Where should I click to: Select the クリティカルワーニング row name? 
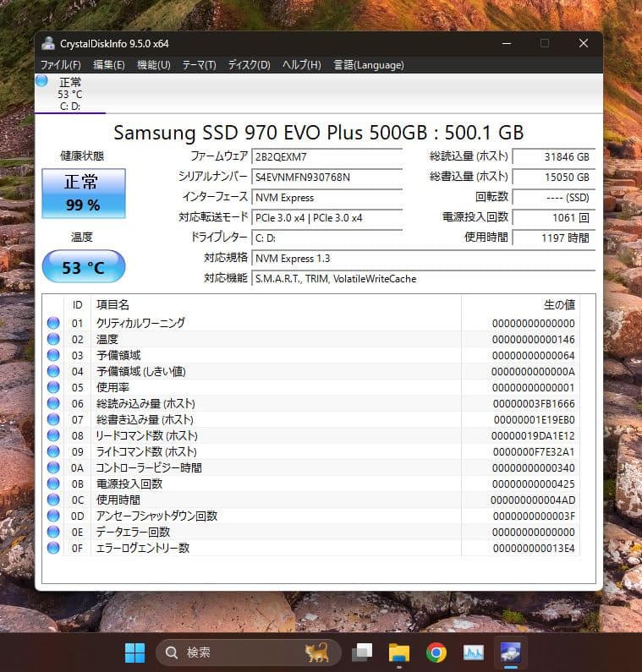tap(140, 323)
